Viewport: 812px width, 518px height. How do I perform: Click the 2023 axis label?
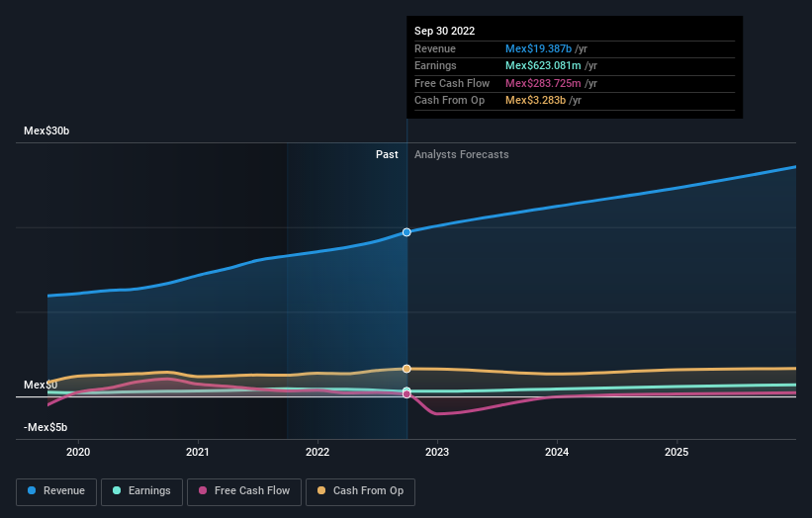(x=437, y=453)
